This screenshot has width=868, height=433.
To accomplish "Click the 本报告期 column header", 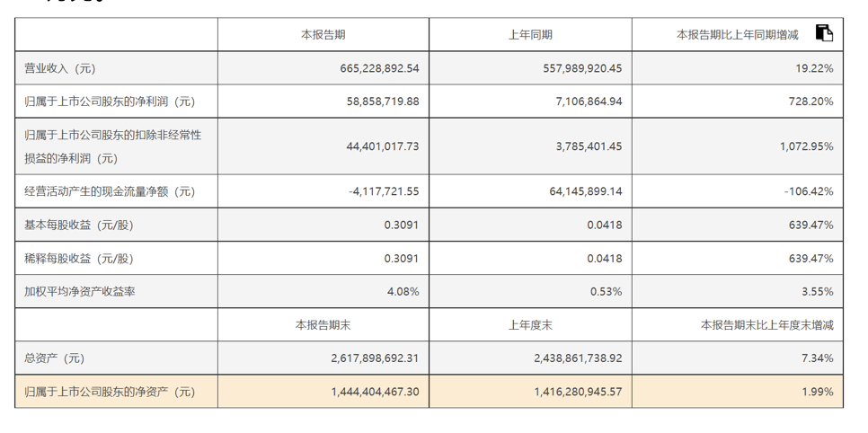I will click(323, 35).
